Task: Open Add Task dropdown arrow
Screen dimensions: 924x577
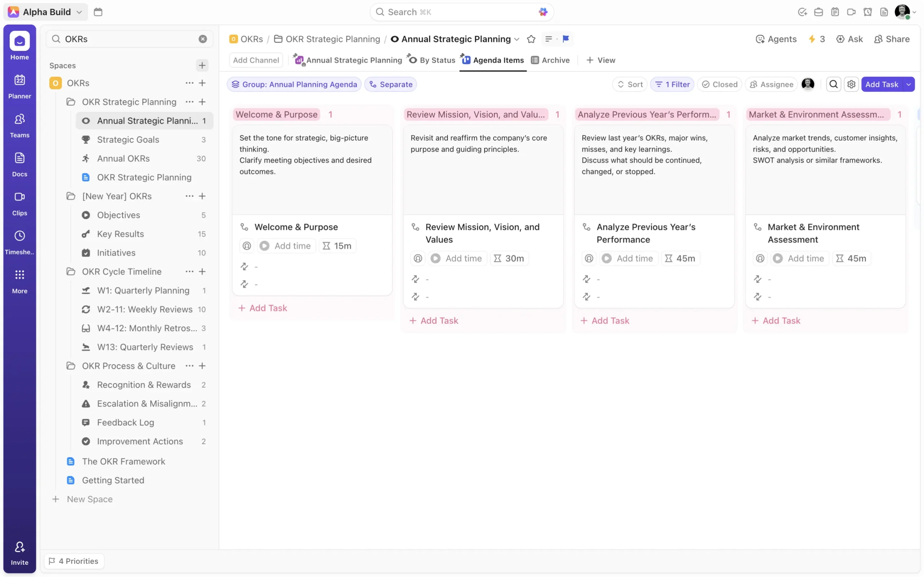Action: (x=908, y=84)
